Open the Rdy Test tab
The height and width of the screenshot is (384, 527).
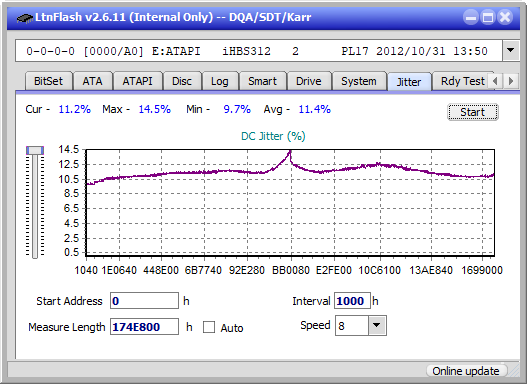point(462,81)
